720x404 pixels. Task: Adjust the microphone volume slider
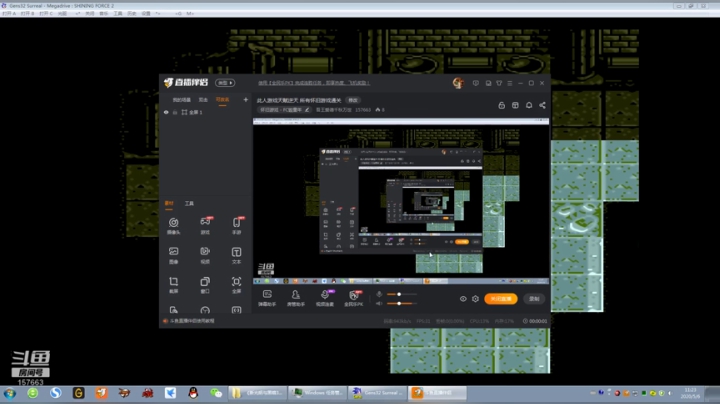pyautogui.click(x=402, y=294)
